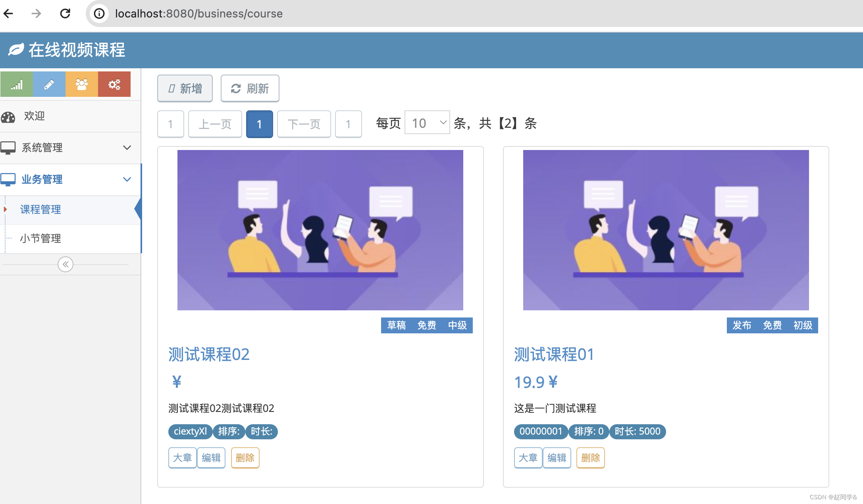Click the green signal bars shortcut icon
This screenshot has height=504, width=863.
coord(17,84)
